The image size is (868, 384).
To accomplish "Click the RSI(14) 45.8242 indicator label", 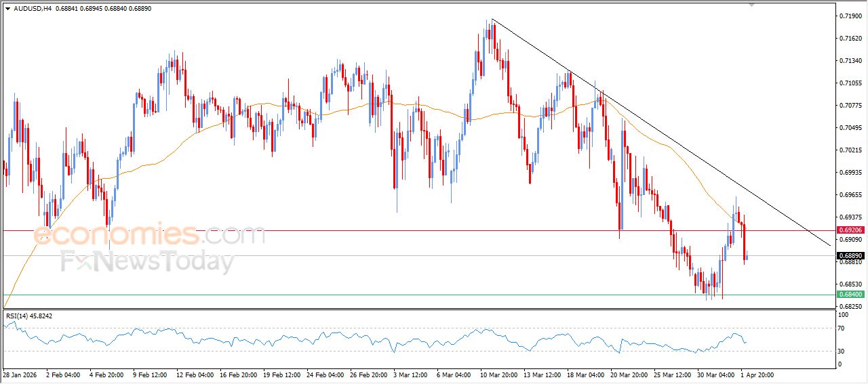I will point(29,316).
